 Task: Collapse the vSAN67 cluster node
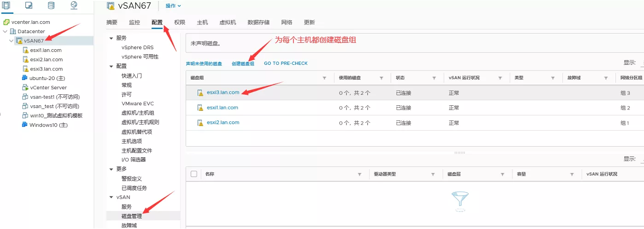(11, 41)
